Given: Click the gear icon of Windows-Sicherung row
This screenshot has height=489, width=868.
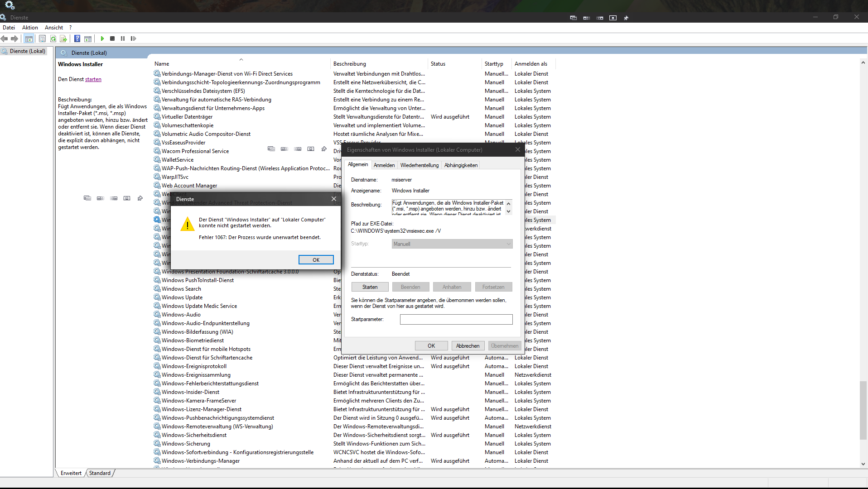Looking at the screenshot, I should pyautogui.click(x=157, y=443).
